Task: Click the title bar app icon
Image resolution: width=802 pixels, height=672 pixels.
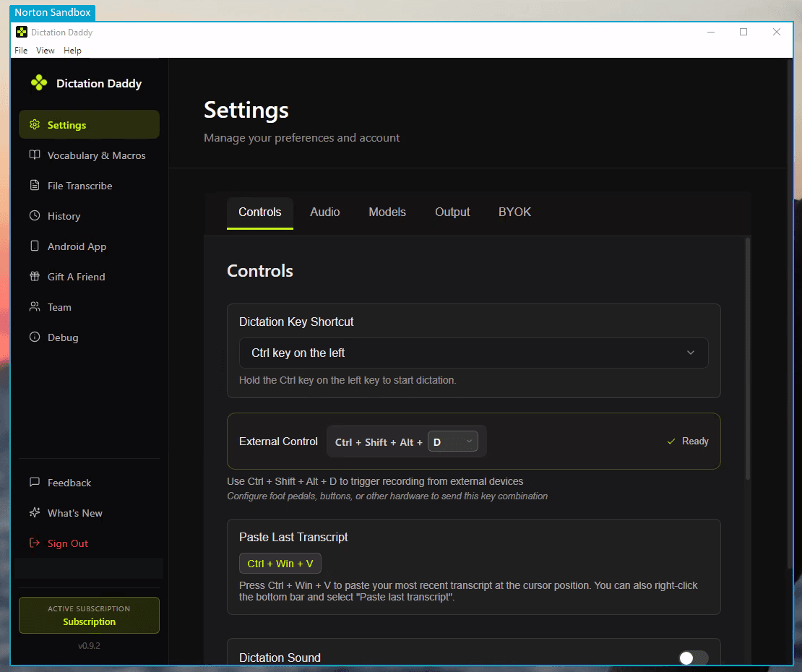Action: click(22, 33)
